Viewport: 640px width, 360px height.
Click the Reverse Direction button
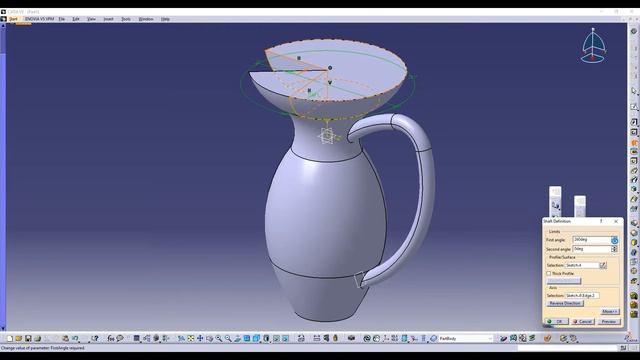tap(565, 303)
